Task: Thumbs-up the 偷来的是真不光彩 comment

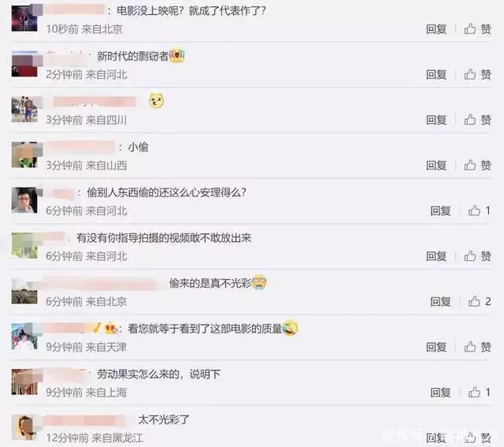Action: tap(480, 301)
